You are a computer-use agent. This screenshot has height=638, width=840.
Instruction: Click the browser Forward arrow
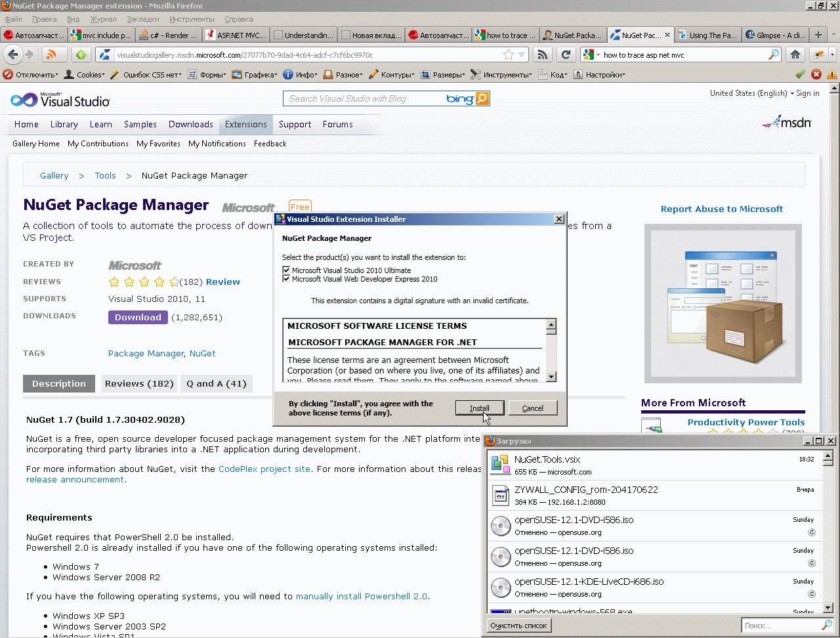(x=29, y=55)
